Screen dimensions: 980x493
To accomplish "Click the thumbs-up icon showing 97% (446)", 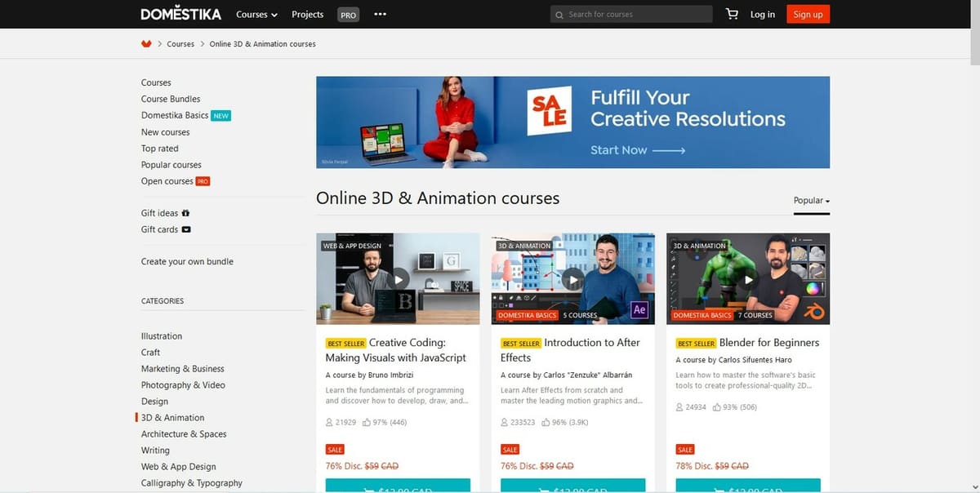I will point(367,422).
